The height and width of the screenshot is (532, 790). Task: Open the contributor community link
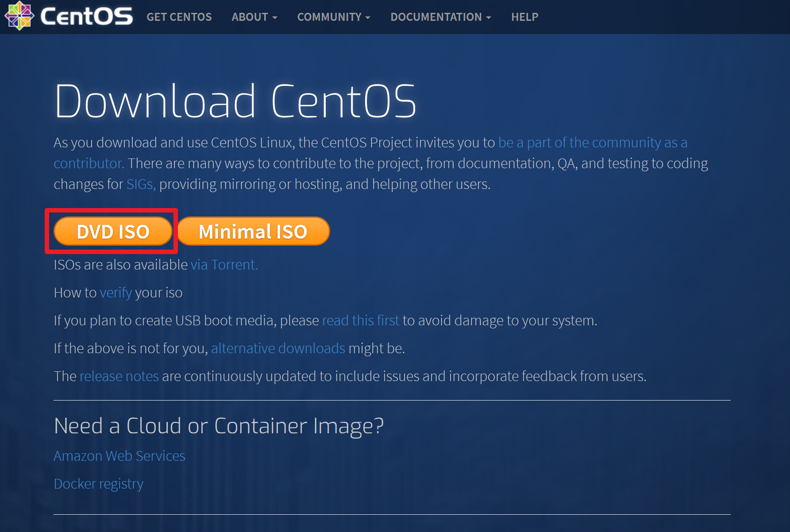(592, 143)
